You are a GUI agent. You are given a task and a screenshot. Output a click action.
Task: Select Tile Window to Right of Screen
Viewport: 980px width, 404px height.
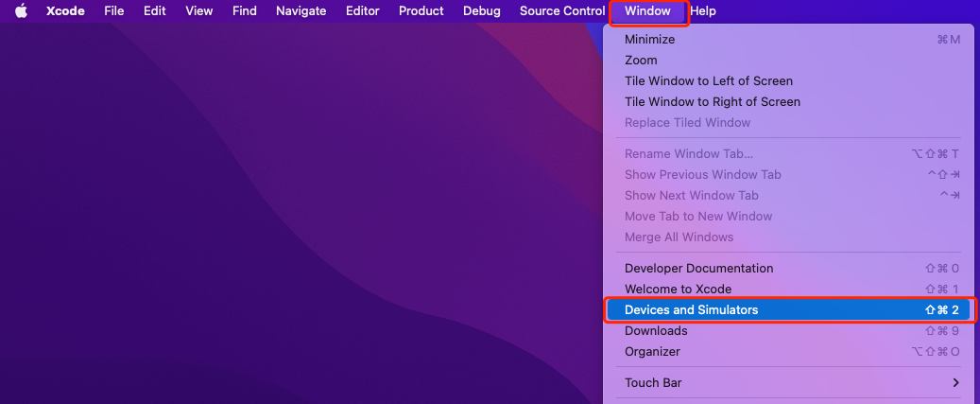point(713,102)
